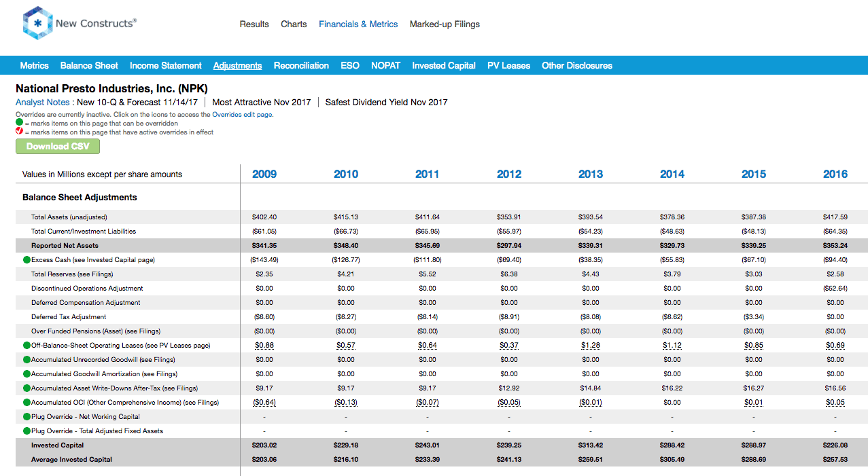Click the 2016 Invested Capital value $226.08

[x=835, y=445]
